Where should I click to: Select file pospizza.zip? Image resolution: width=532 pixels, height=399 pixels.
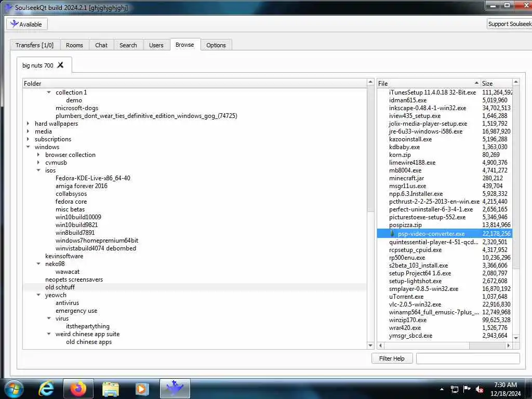coord(405,225)
